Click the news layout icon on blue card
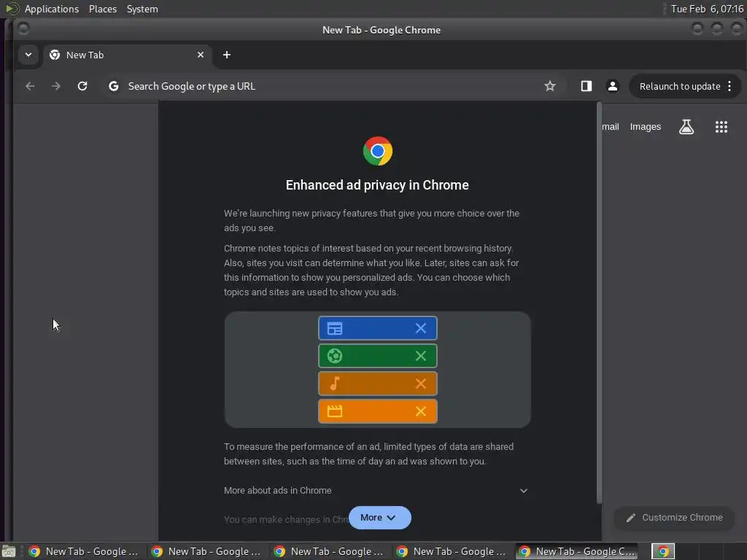The width and height of the screenshot is (747, 560). pyautogui.click(x=335, y=328)
